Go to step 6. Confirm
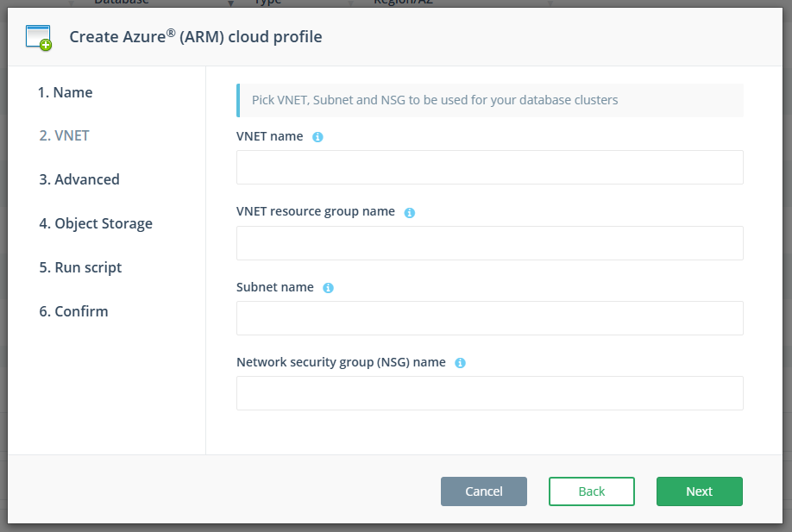 73,311
